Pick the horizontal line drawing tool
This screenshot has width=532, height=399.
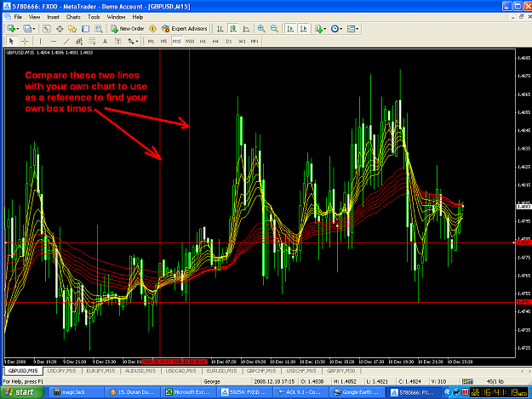click(x=54, y=42)
